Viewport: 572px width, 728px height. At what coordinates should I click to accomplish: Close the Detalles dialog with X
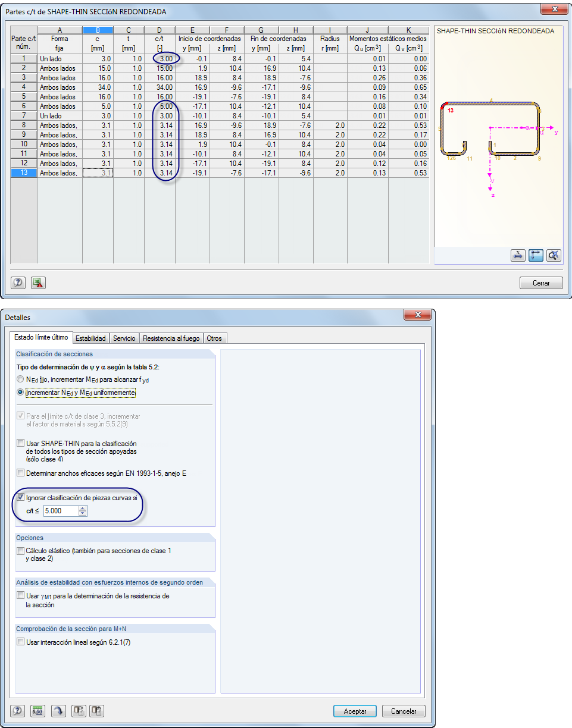coord(417,315)
